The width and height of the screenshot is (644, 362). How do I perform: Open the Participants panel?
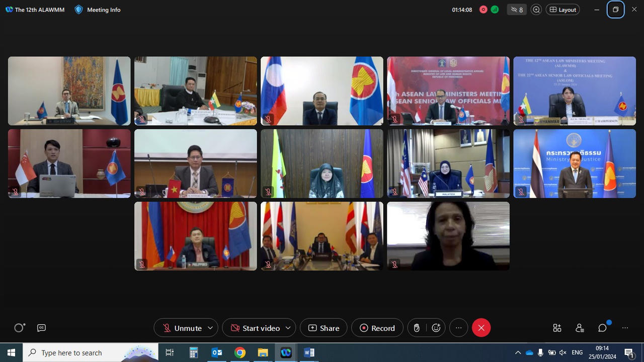coord(580,328)
